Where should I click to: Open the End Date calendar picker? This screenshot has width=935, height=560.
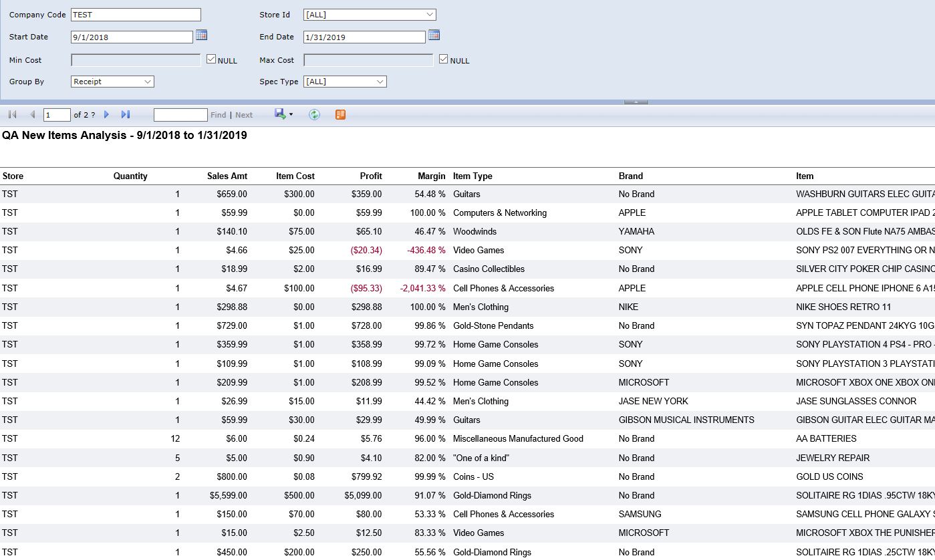pos(434,35)
